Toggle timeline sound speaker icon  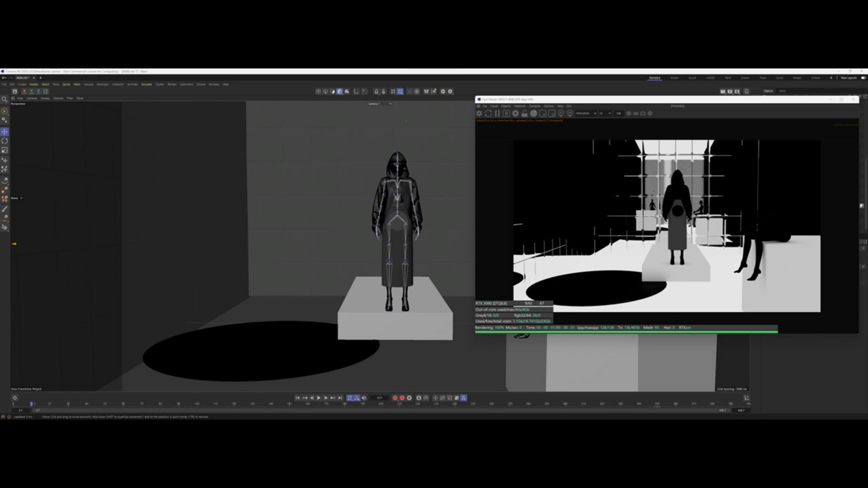tap(364, 398)
